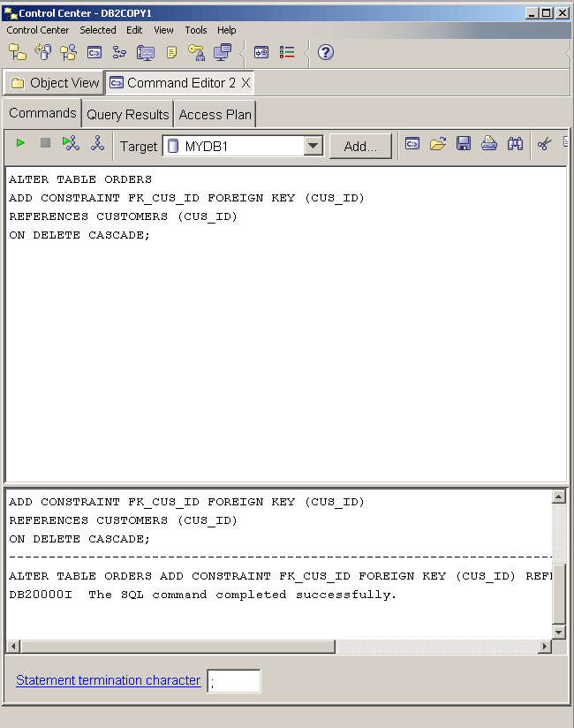Screen dimensions: 574x728
Task: Select the Commands tab
Action: [x=42, y=113]
